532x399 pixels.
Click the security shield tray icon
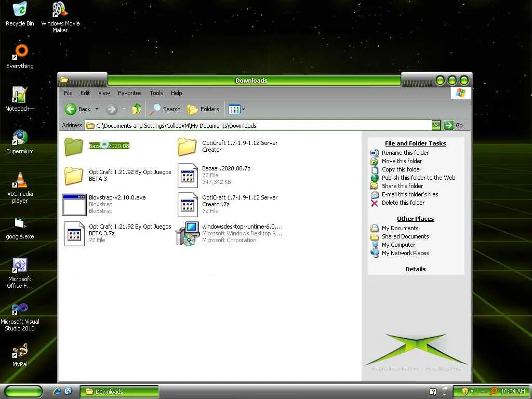[x=465, y=391]
